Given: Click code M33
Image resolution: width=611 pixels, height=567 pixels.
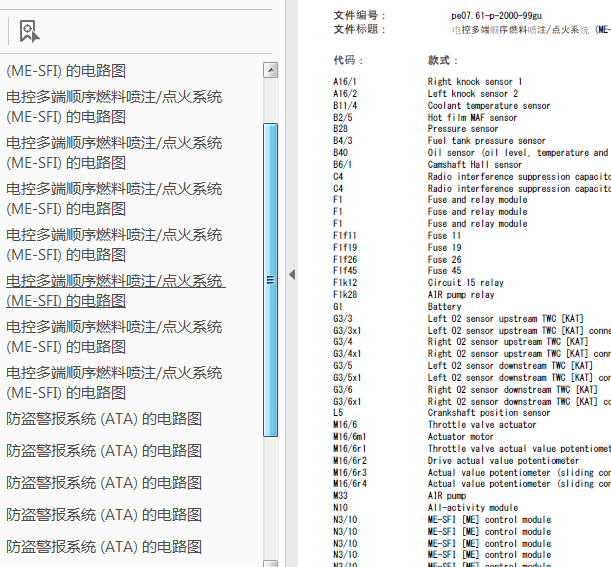Looking at the screenshot, I should 340,496.
